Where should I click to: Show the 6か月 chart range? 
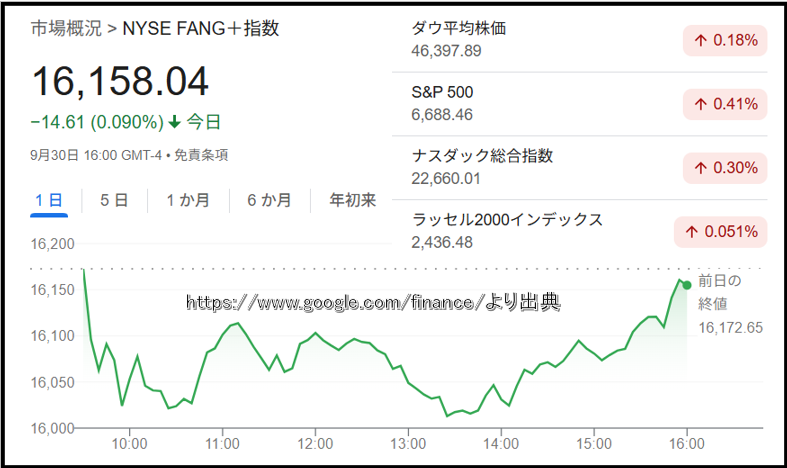pos(269,200)
